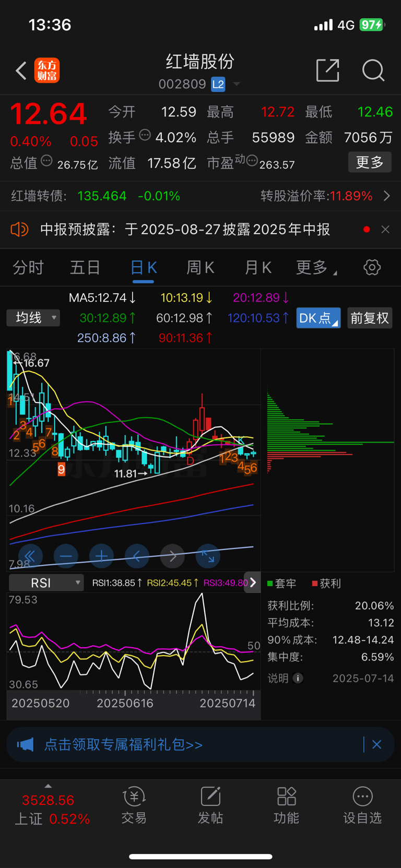401x868 pixels.
Task: Open the 红墙转债 convertible bond row
Action: pyautogui.click(x=200, y=196)
